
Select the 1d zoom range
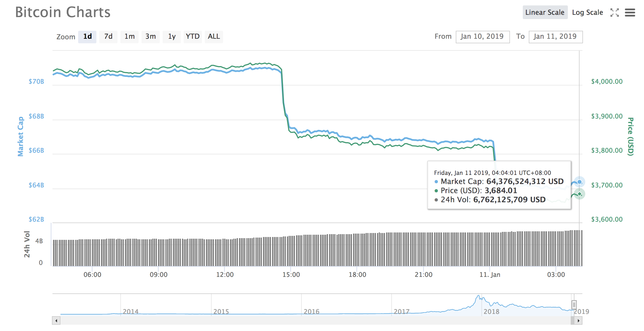(x=87, y=37)
